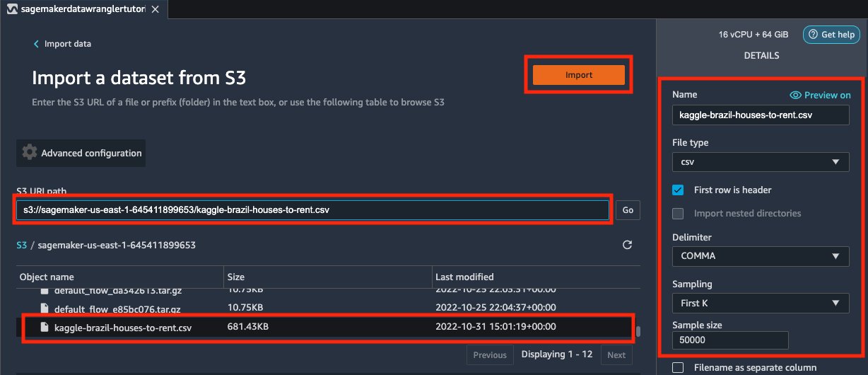868x375 pixels.
Task: Uncheck First row is header
Action: (678, 190)
